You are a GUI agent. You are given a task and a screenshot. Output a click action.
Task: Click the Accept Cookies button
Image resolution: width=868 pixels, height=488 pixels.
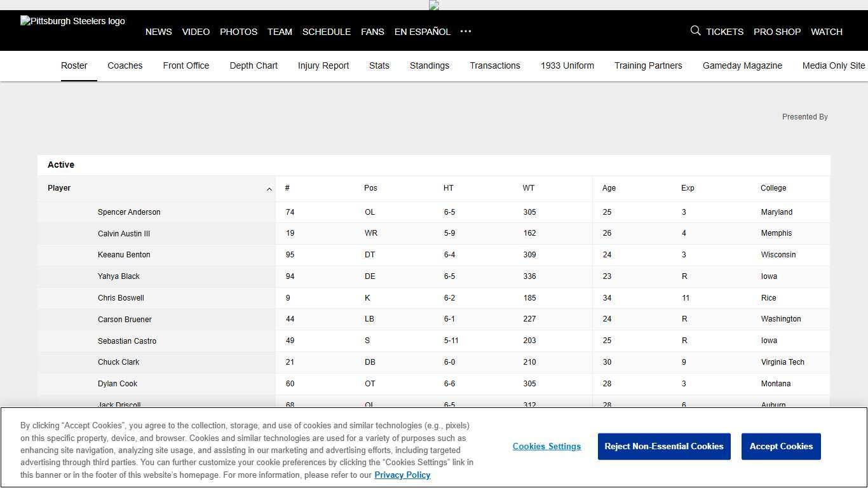coord(781,446)
